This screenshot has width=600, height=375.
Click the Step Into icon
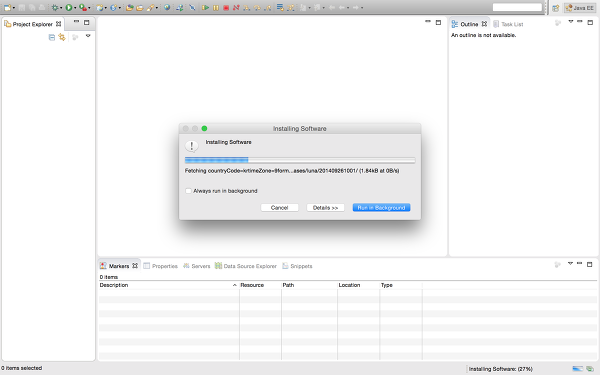pyautogui.click(x=247, y=7)
